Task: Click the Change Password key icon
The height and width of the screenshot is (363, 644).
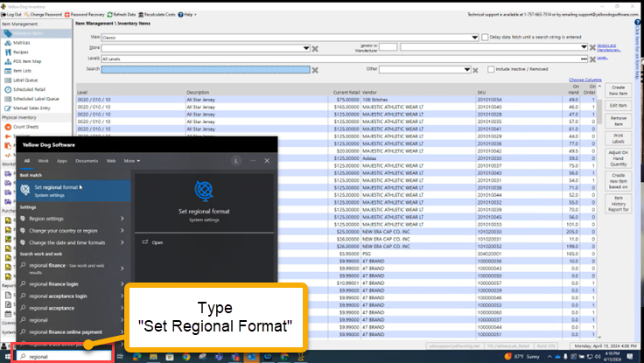Action: point(26,14)
